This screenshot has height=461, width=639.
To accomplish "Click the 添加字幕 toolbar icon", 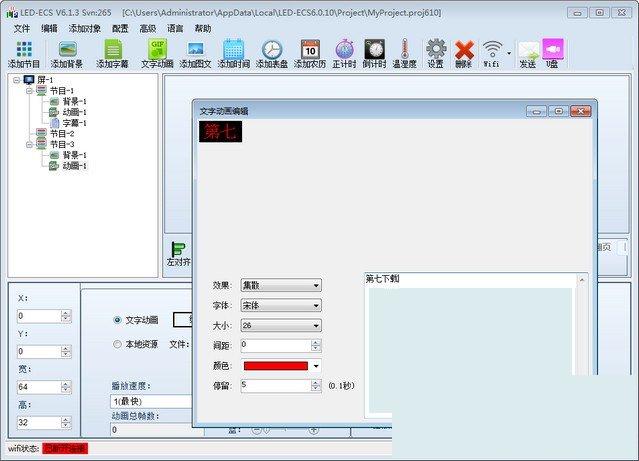I will [x=112, y=50].
